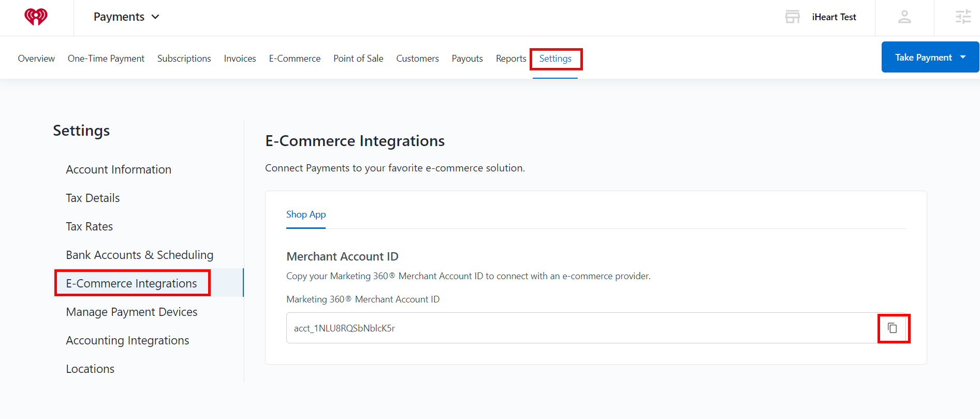Open Bank Accounts & Scheduling settings
980x419 pixels.
coord(140,255)
